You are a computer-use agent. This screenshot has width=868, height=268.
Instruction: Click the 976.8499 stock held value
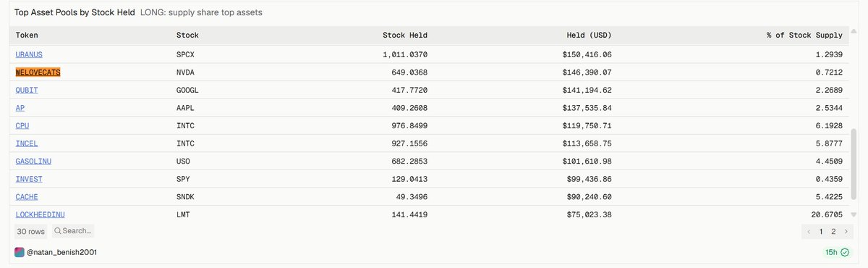click(x=409, y=126)
